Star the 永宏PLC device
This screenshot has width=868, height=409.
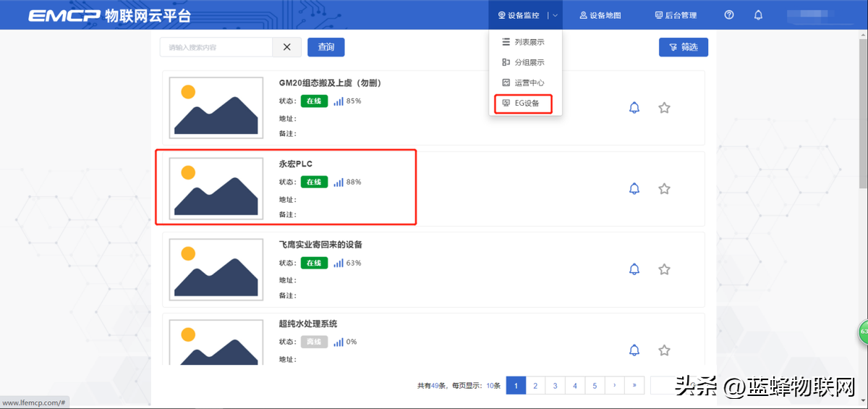(x=664, y=189)
